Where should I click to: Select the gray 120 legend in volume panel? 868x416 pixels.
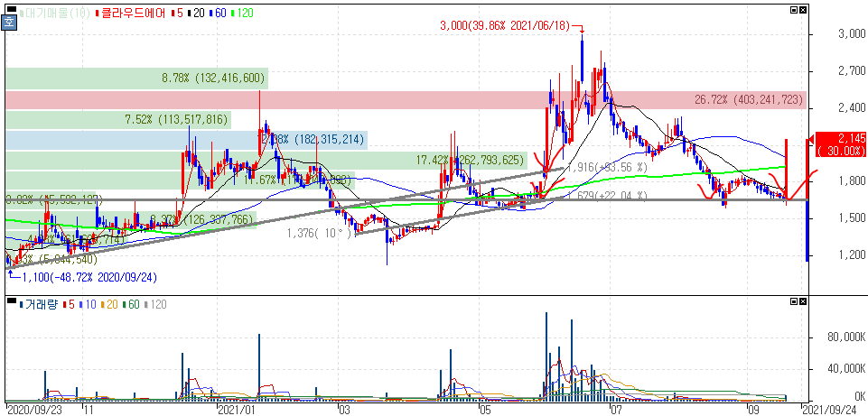tap(155, 304)
